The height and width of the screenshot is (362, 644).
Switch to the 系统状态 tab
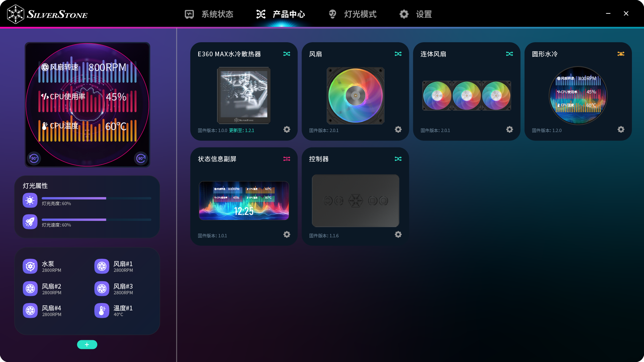[x=209, y=14]
